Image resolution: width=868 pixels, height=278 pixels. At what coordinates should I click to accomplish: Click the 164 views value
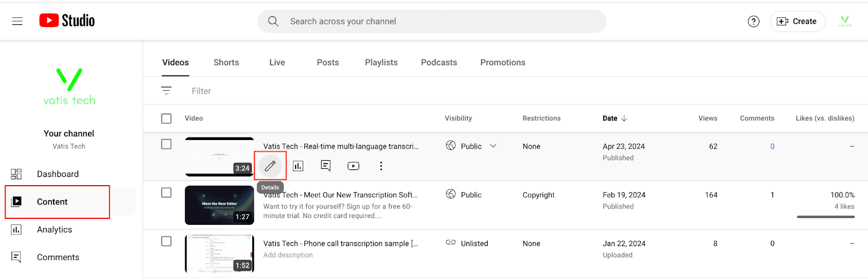711,194
